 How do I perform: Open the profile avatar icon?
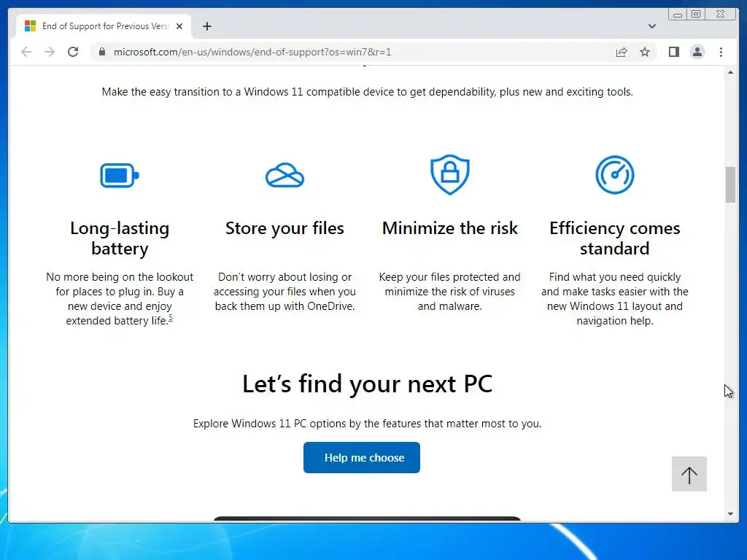(x=697, y=52)
